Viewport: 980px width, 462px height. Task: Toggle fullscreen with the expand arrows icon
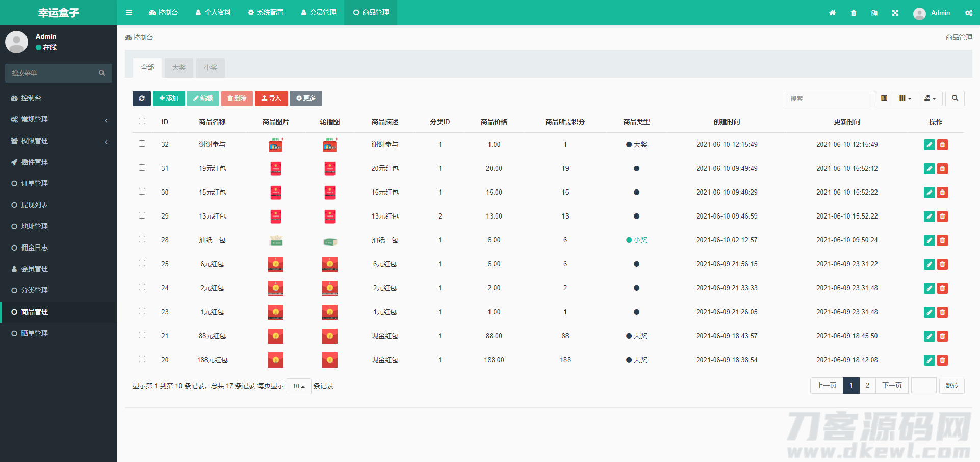tap(895, 13)
